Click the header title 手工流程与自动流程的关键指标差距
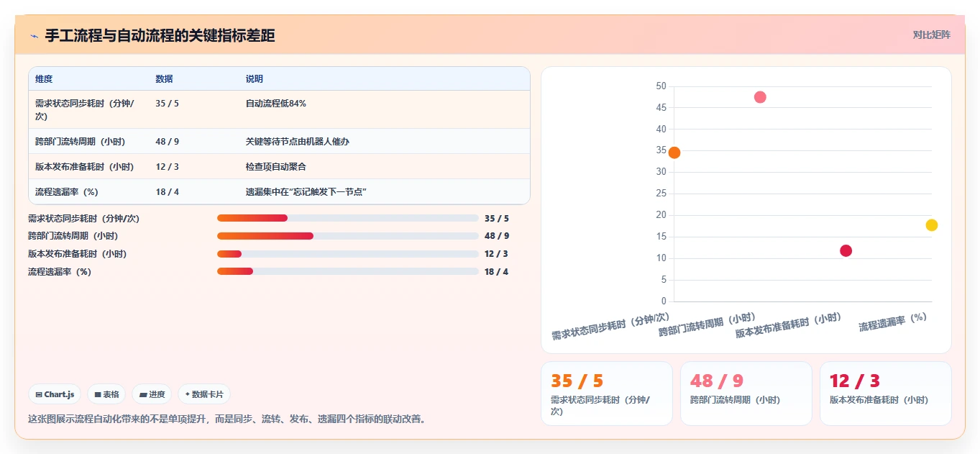This screenshot has height=454, width=980. pyautogui.click(x=160, y=36)
